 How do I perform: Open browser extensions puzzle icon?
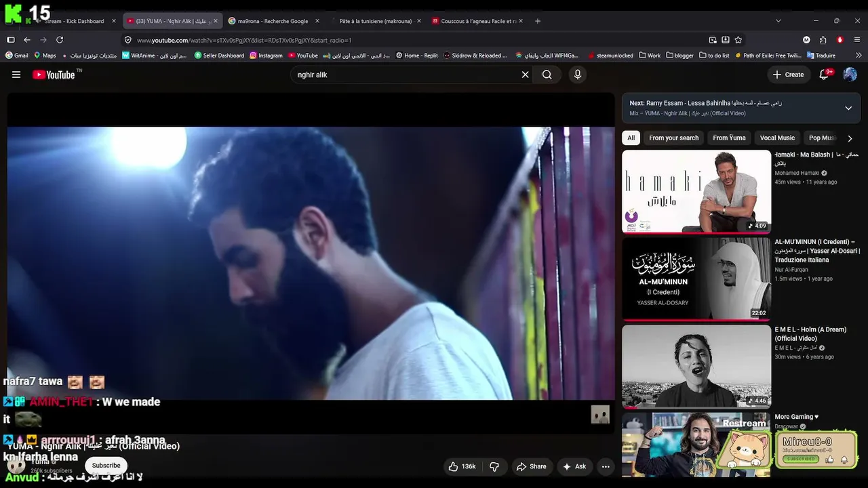click(823, 40)
